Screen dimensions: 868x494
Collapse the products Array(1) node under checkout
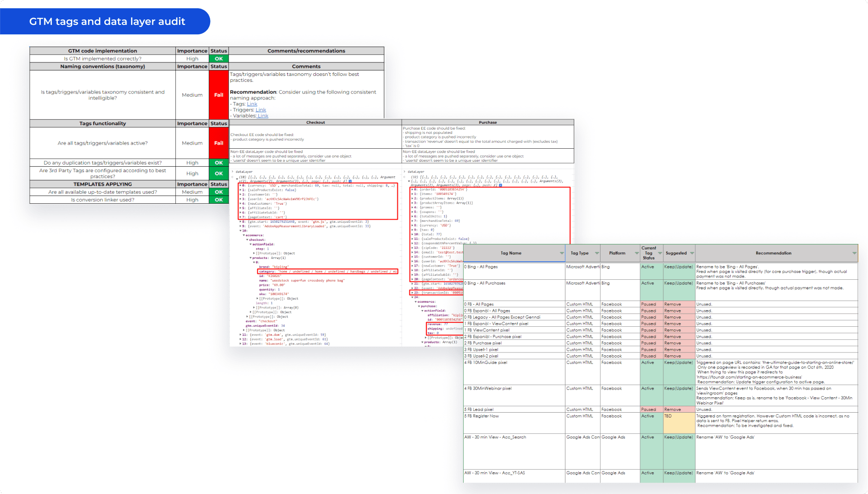point(251,258)
